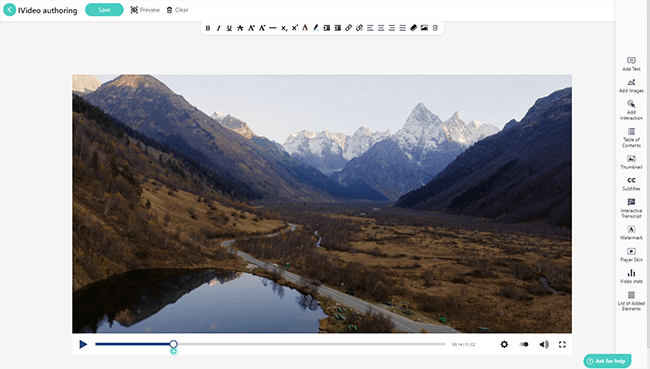Open the Preview

coord(145,10)
